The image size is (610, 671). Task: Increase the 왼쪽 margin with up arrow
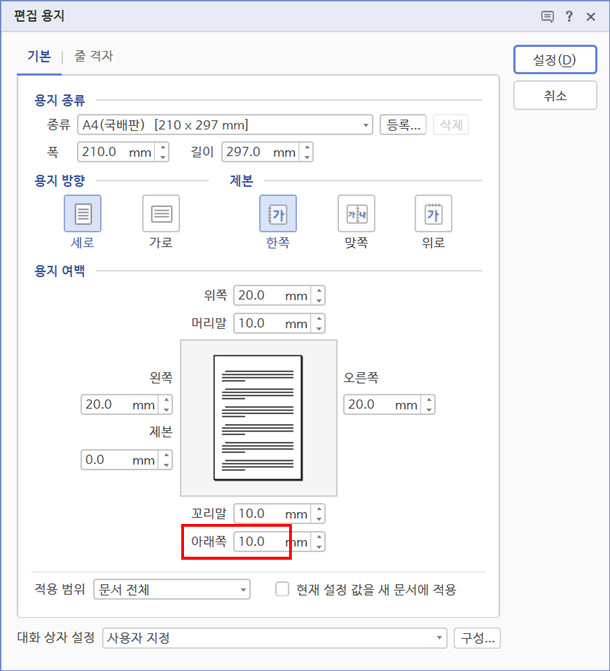(x=166, y=400)
